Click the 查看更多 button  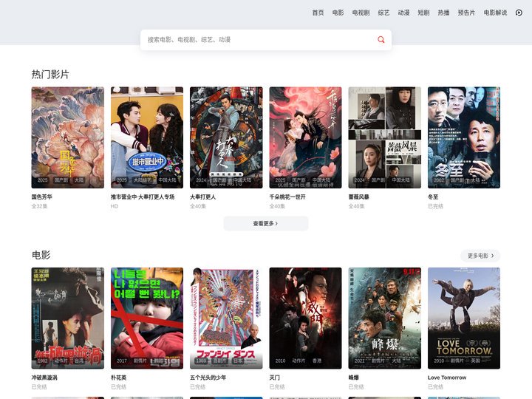266,224
